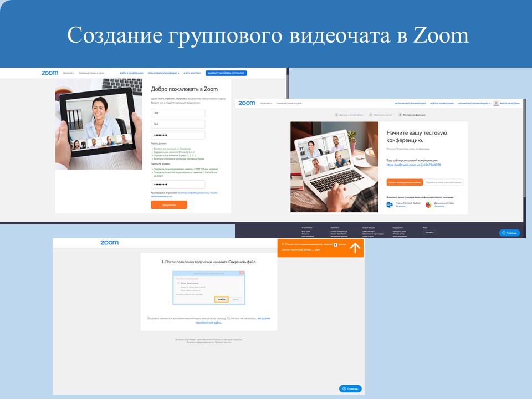Click the tablet video call image
Screen dimensions: 532x399
tap(99, 124)
